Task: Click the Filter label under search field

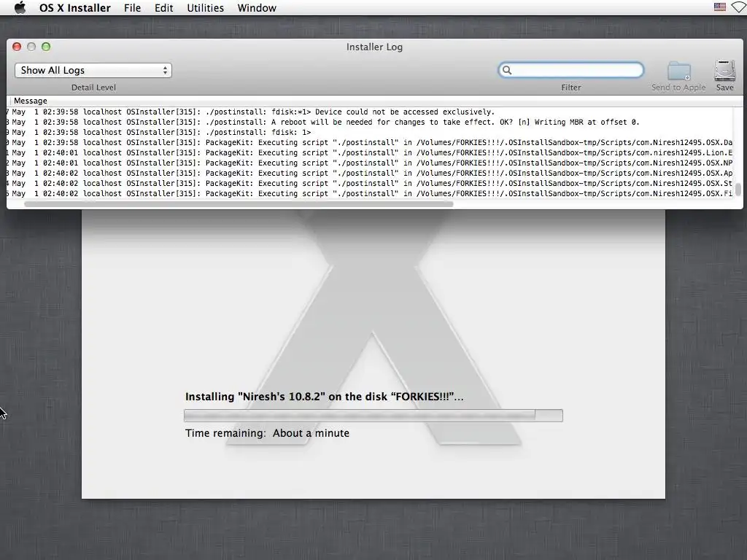Action: (x=570, y=87)
